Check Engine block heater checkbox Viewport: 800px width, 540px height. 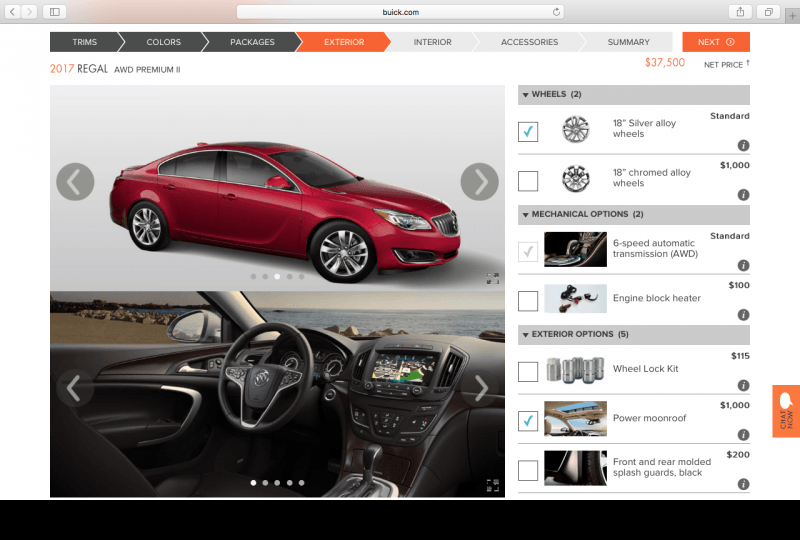tap(528, 301)
